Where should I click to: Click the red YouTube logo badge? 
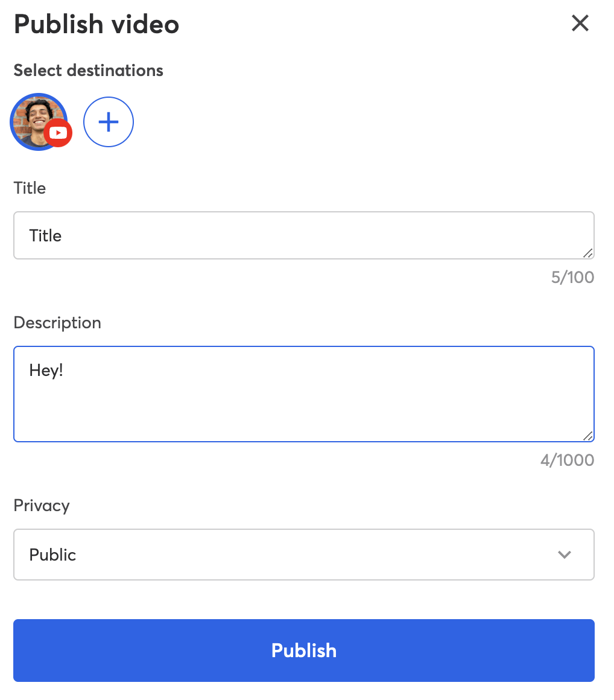(x=58, y=133)
